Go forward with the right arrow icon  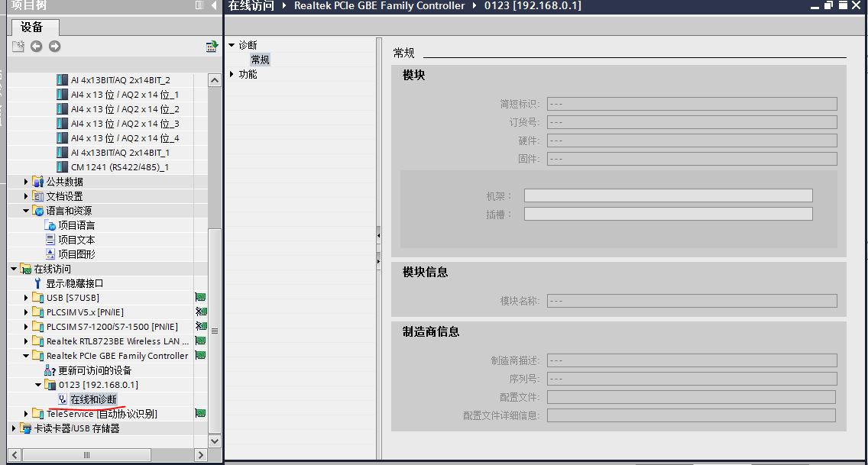(54, 47)
